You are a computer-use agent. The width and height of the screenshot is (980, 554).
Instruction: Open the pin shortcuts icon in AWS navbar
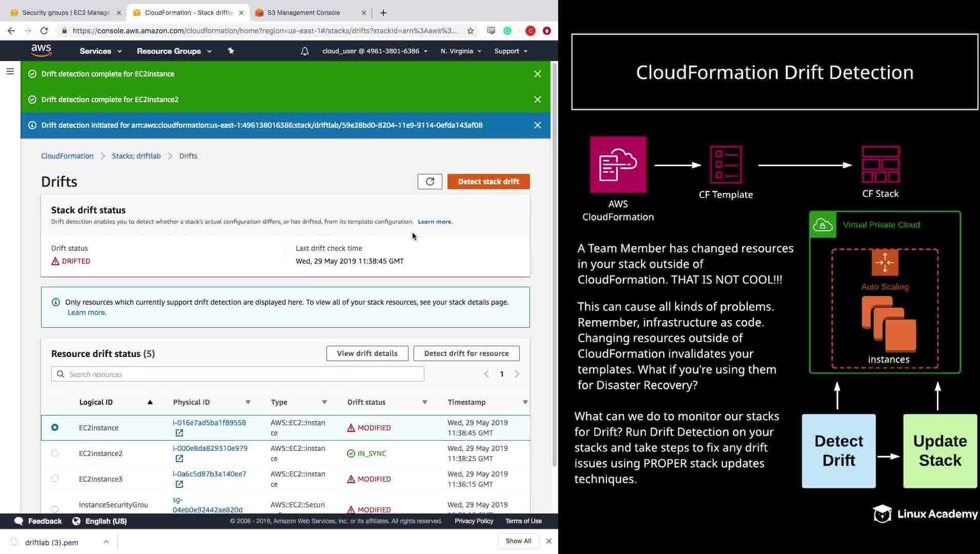point(231,51)
